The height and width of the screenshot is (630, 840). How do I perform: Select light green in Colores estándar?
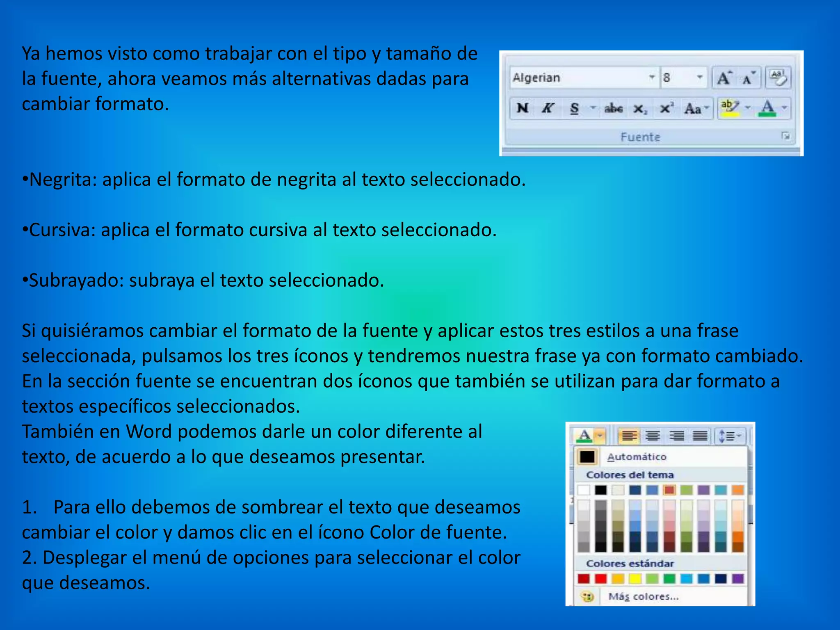(x=652, y=579)
